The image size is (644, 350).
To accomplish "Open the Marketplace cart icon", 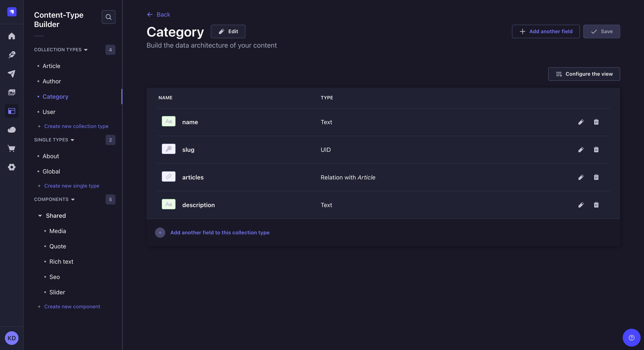I will (x=11, y=149).
